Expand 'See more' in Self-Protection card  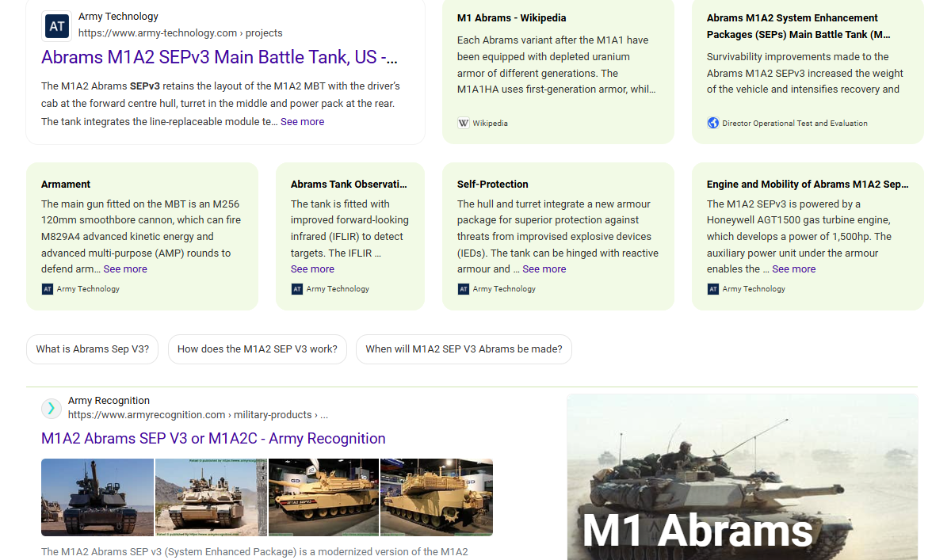pos(544,269)
